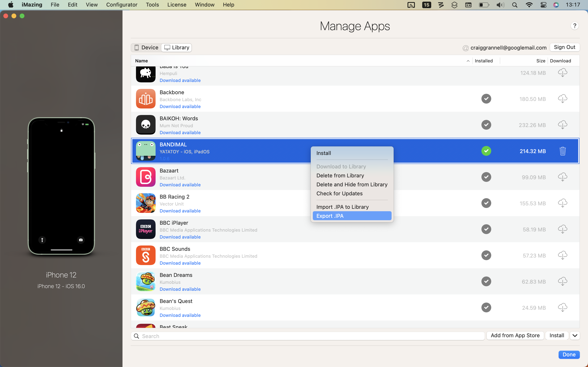The width and height of the screenshot is (588, 367).
Task: Open Spotlight search in menu bar
Action: [x=514, y=5]
